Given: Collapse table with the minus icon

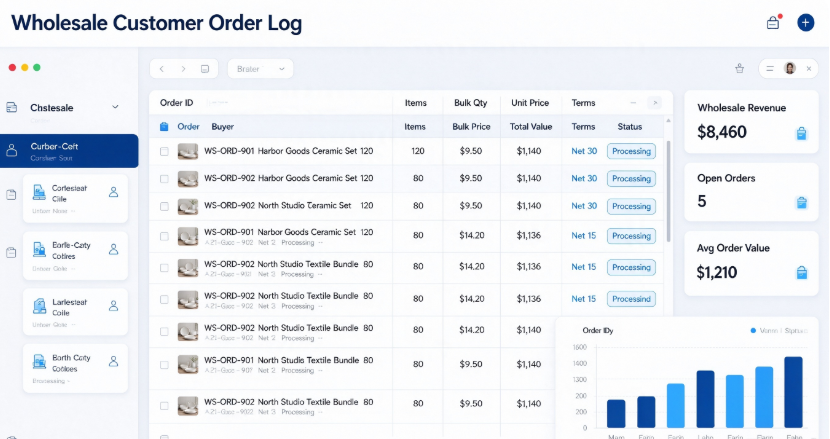Looking at the screenshot, I should [x=633, y=103].
